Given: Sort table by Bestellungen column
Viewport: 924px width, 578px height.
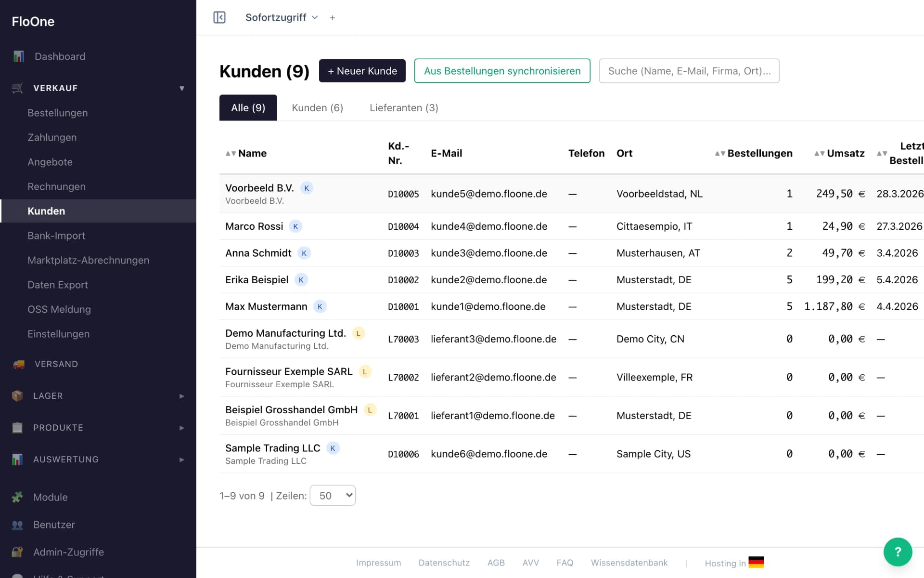Looking at the screenshot, I should point(753,153).
